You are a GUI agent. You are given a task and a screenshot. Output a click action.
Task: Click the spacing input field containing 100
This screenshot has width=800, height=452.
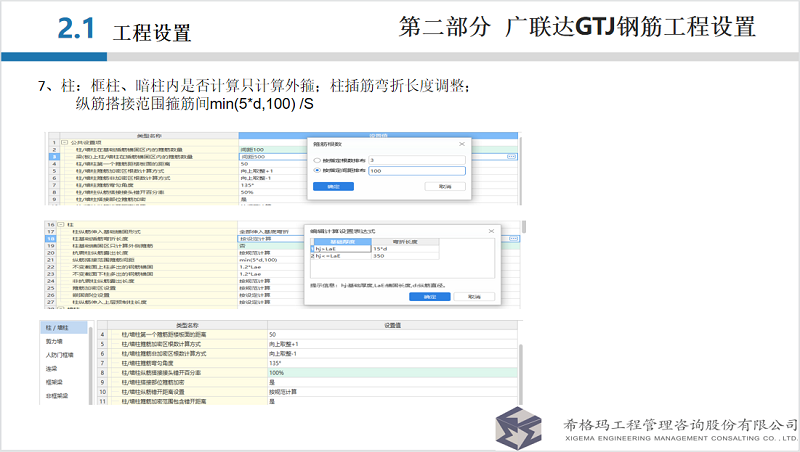point(417,171)
